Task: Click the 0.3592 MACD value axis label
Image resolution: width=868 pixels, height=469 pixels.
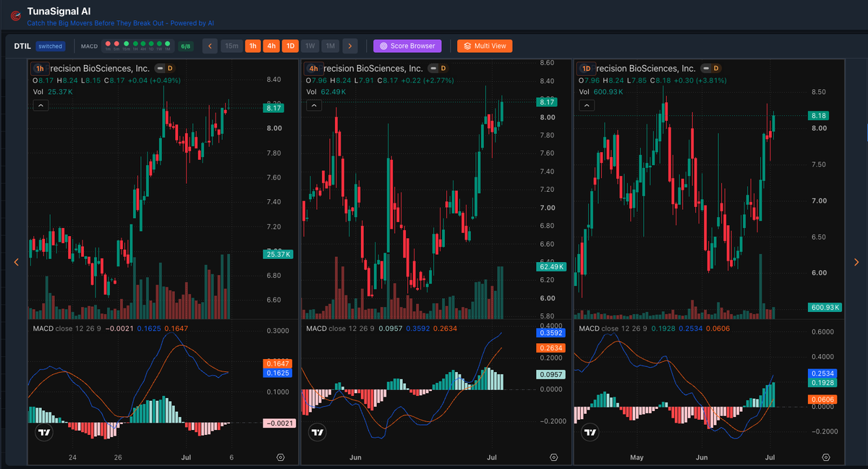Action: tap(552, 334)
